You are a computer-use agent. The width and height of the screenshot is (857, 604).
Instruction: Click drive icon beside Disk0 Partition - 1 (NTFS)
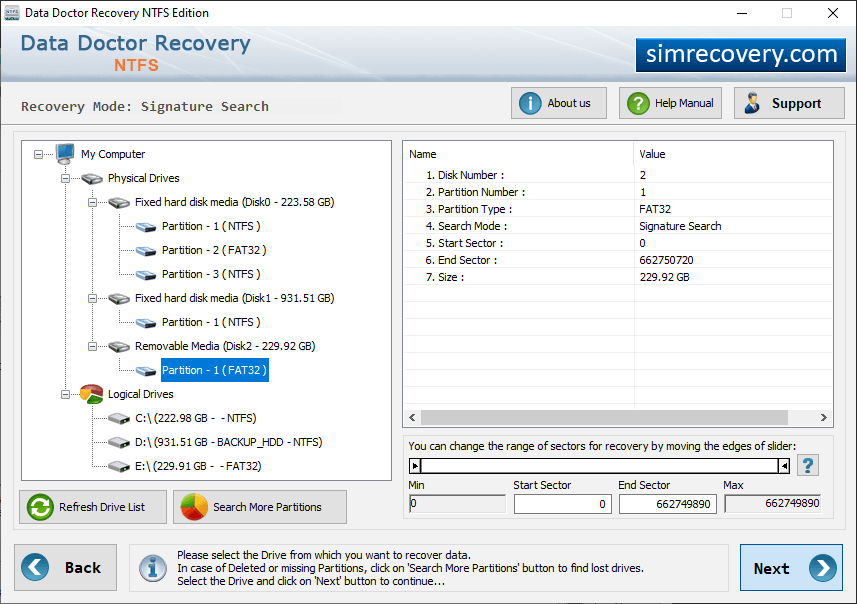tap(146, 227)
